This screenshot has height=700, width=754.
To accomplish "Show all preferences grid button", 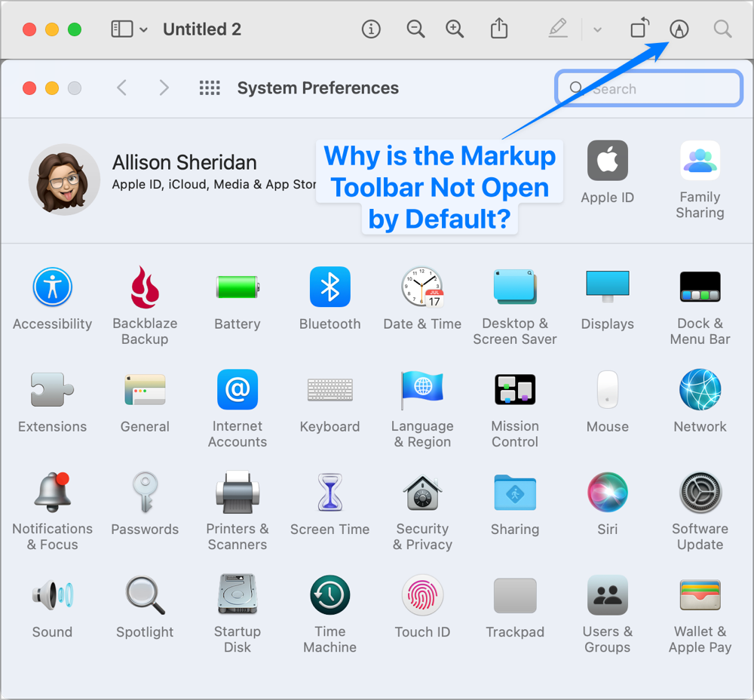I will [x=210, y=88].
